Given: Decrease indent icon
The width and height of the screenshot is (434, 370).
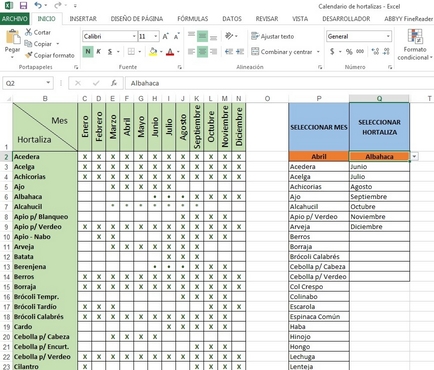Looking at the screenshot, I should [x=229, y=52].
